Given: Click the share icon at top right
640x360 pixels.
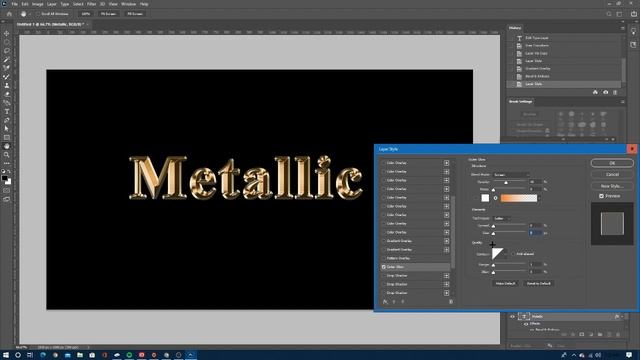Looking at the screenshot, I should pos(633,14).
